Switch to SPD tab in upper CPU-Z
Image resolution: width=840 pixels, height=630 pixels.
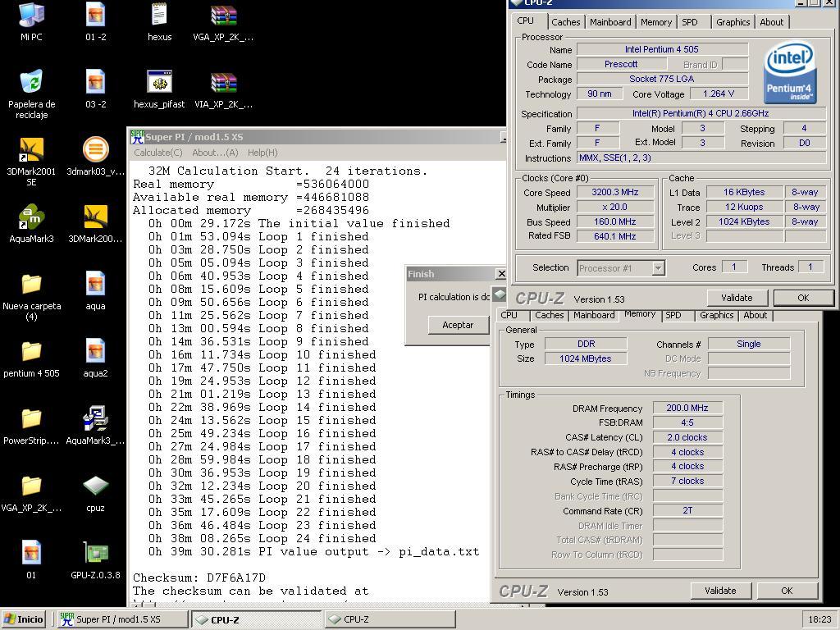click(x=689, y=22)
